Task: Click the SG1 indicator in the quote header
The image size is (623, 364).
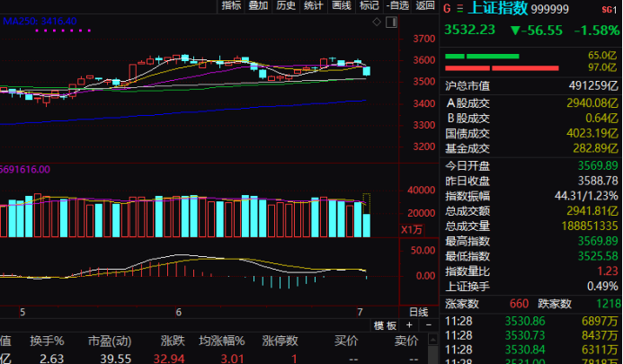Action: (610, 10)
